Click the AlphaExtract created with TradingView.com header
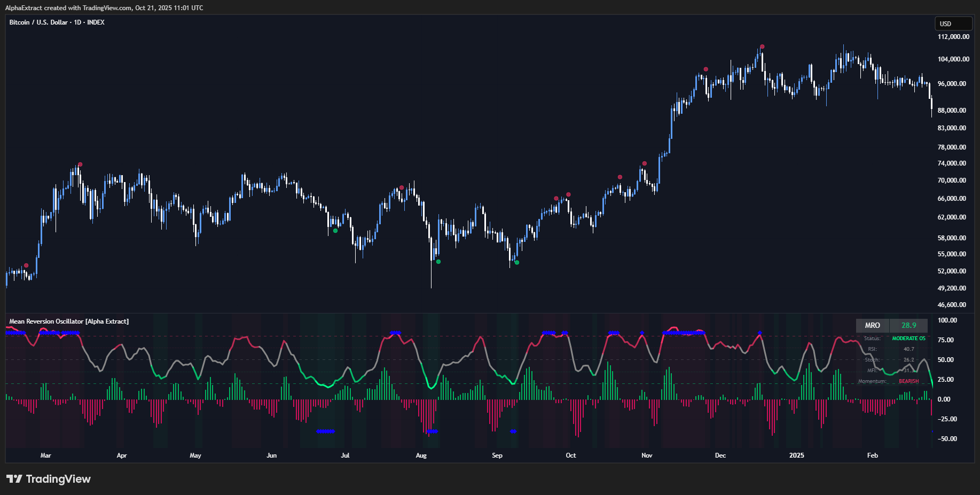 104,7
